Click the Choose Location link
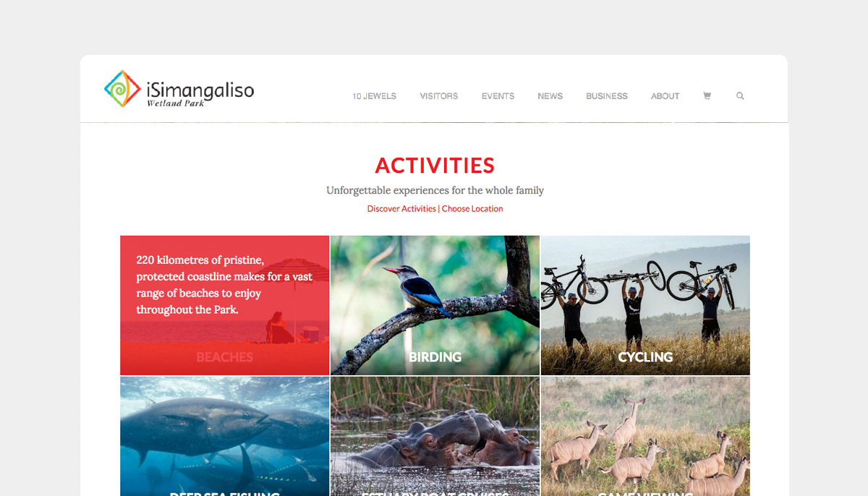This screenshot has height=496, width=868. [472, 209]
